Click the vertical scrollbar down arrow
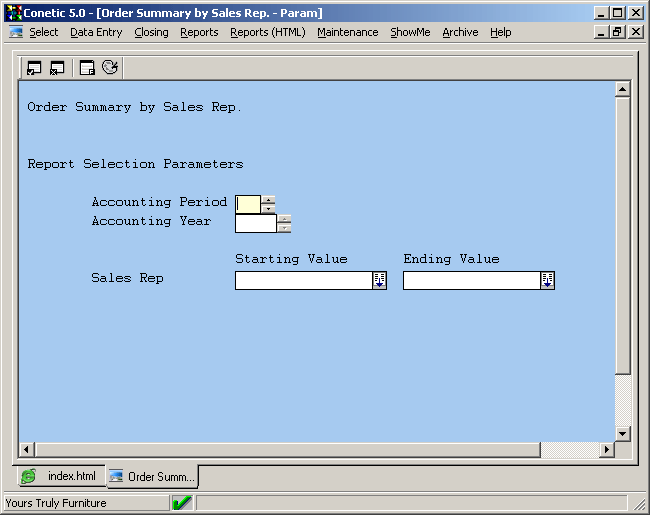The image size is (650, 515). (x=622, y=433)
